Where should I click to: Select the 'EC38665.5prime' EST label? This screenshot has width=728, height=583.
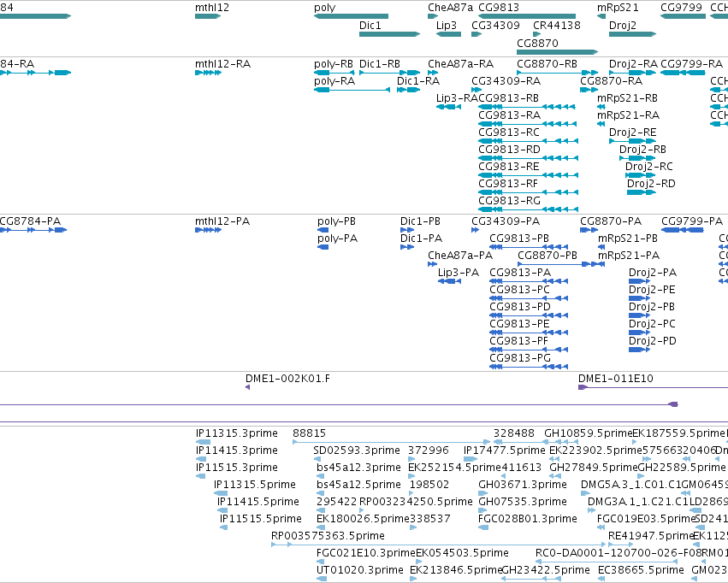(x=641, y=570)
